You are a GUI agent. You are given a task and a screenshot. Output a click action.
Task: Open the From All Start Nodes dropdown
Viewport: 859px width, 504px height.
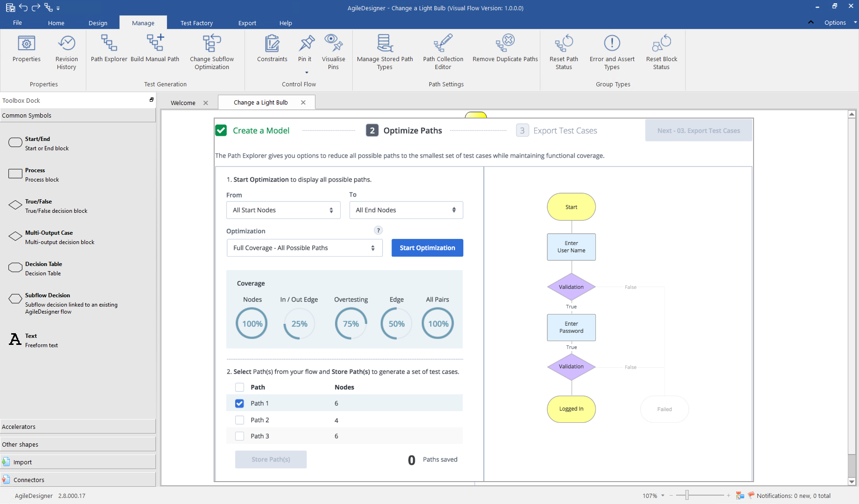coord(283,210)
